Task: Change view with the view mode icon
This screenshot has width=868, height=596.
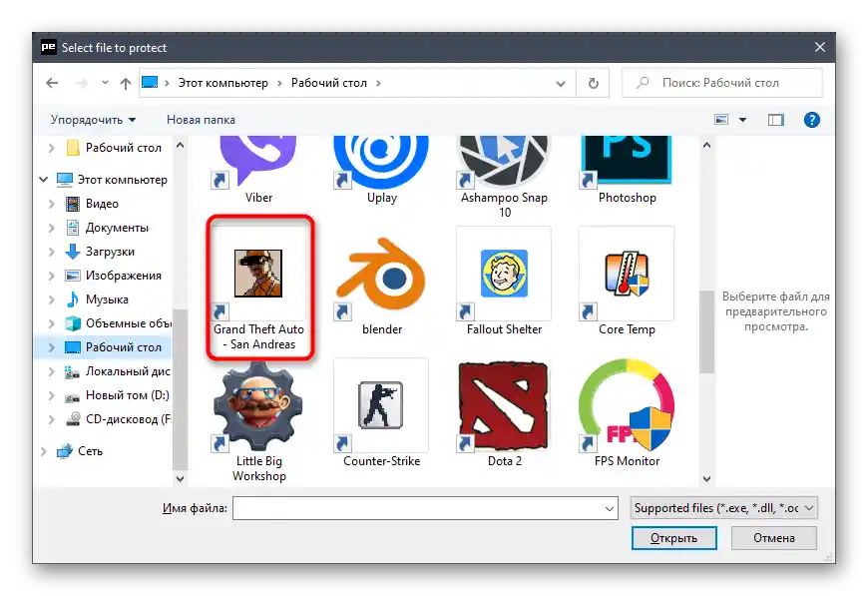Action: (721, 120)
